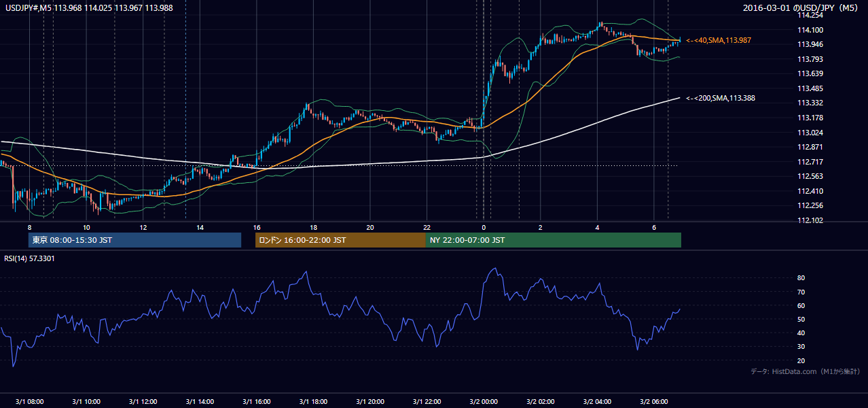Click the NY 22:00-07:00 JST session bar
Viewport: 868px width, 408px height.
(554, 240)
